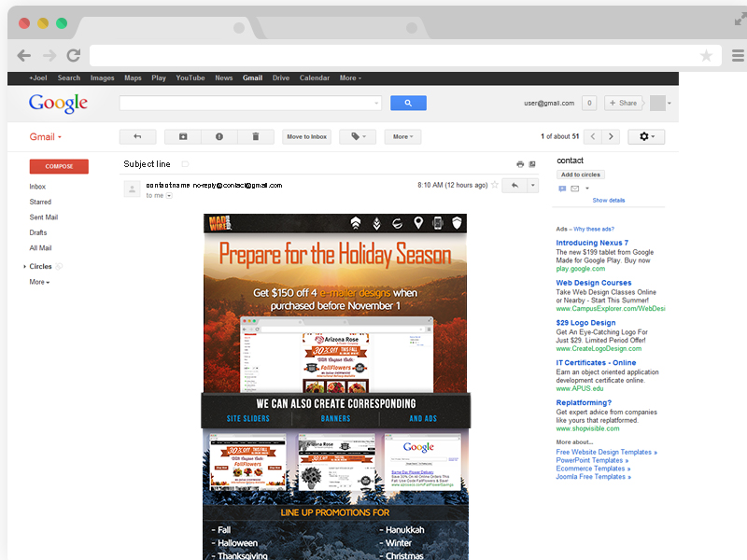Open YouTube in the Google bar
The height and width of the screenshot is (560, 747).
tap(190, 78)
